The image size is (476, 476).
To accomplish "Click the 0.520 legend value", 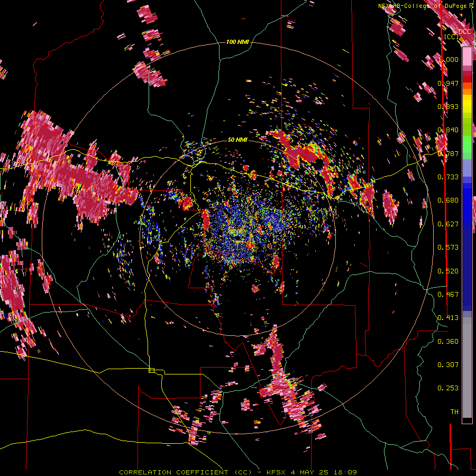I will [x=448, y=271].
